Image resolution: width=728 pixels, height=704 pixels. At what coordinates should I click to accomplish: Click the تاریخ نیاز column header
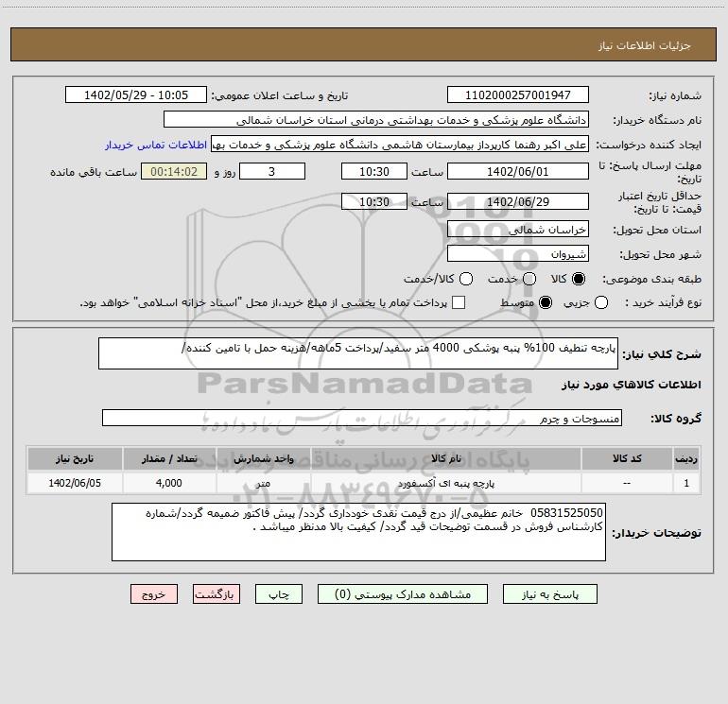[x=75, y=459]
